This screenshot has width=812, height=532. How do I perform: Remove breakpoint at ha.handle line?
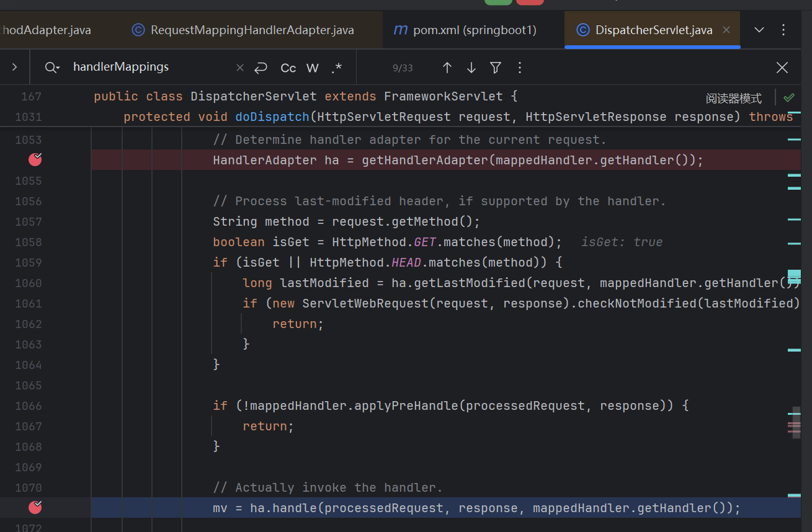click(35, 507)
